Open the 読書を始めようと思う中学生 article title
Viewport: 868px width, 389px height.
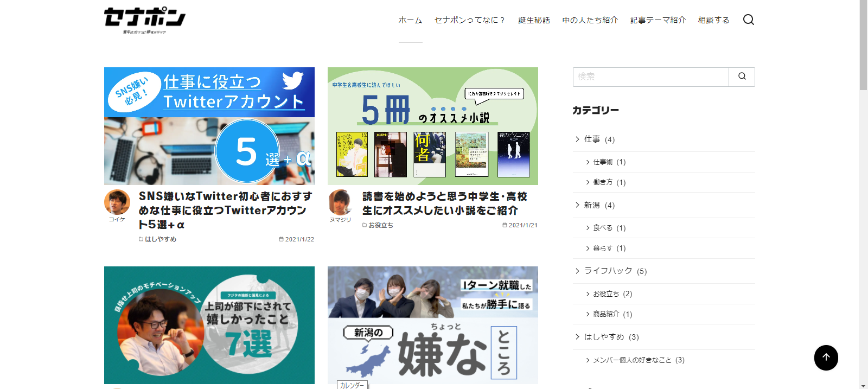[445, 203]
